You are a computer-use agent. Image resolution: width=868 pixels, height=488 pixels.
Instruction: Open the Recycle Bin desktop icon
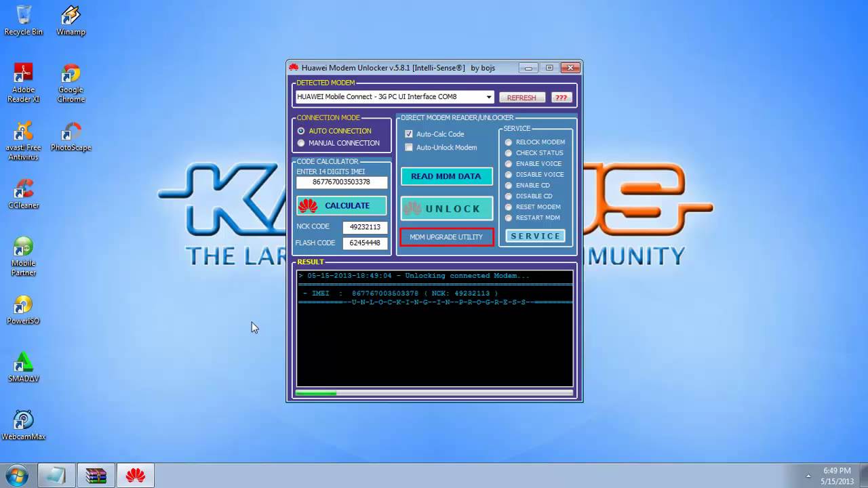click(x=23, y=20)
